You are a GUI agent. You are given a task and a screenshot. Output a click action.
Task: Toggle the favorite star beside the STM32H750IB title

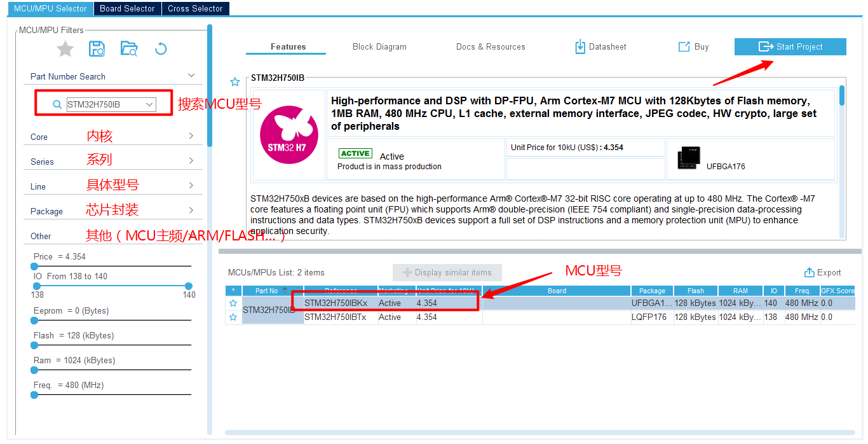point(235,82)
